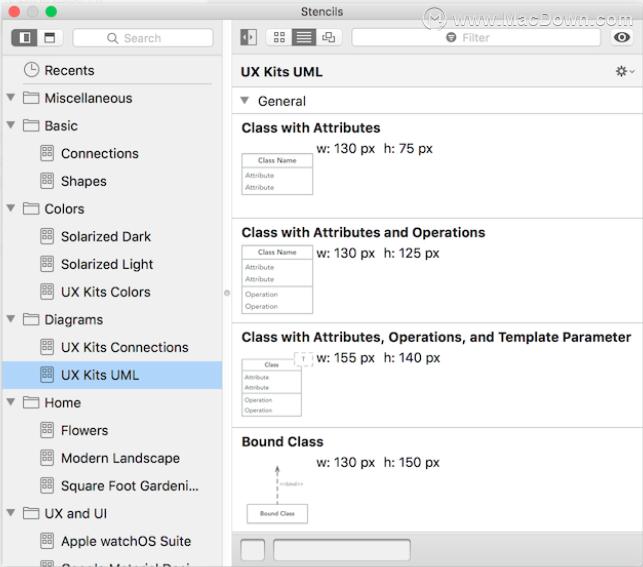The height and width of the screenshot is (567, 643).
Task: Click the UX Kits Connections stencil icon
Action: pos(47,347)
